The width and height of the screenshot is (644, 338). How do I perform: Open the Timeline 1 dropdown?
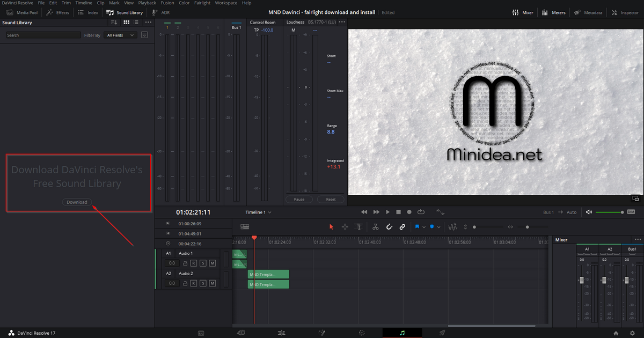point(259,212)
